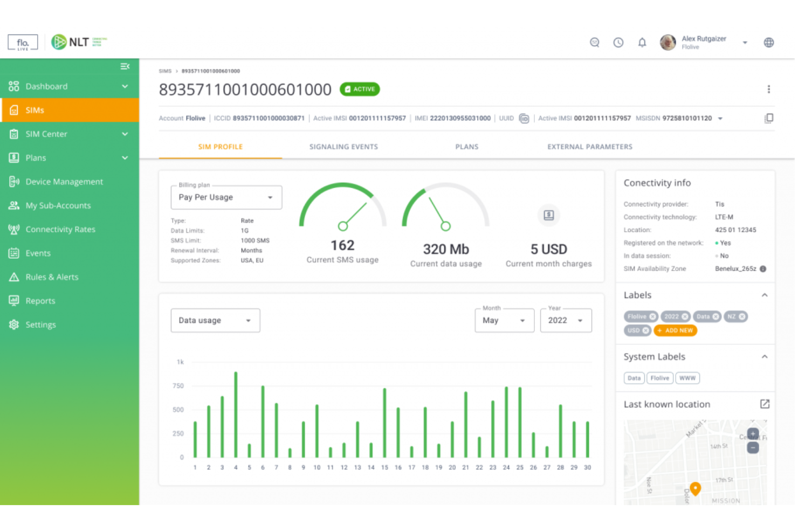This screenshot has height=532, width=798.
Task: Open Last known location external link icon
Action: coord(765,404)
